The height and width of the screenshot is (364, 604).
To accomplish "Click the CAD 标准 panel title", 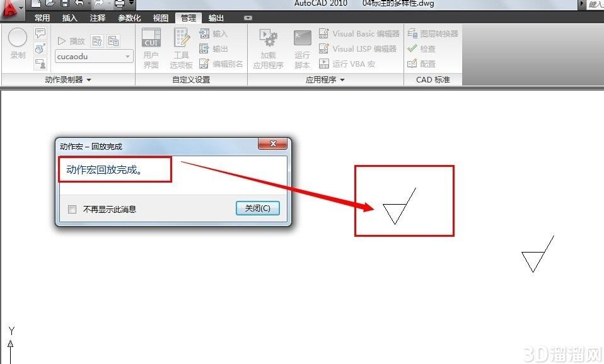I will pyautogui.click(x=433, y=79).
